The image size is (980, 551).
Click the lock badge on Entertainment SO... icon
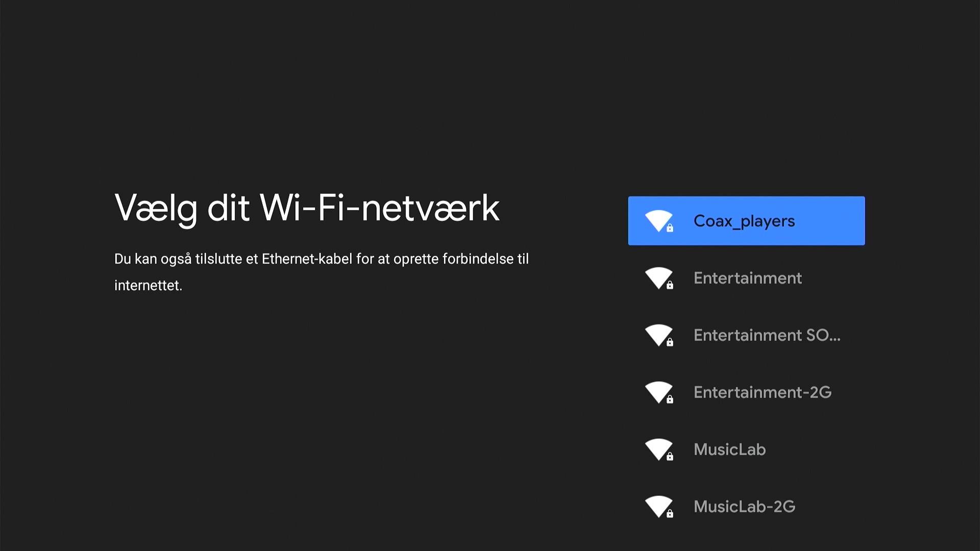click(x=670, y=343)
